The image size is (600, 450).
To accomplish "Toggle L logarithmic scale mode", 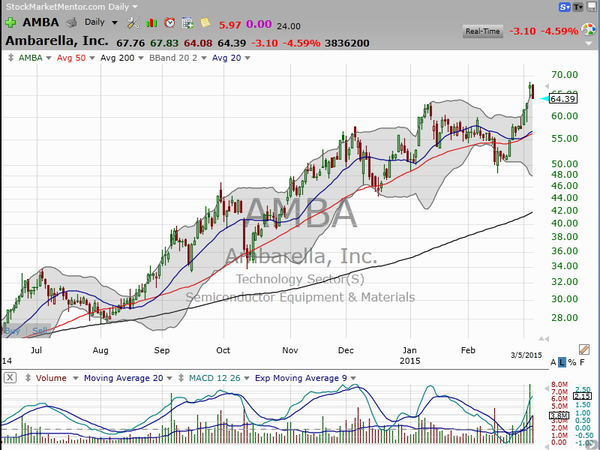I will tap(562, 362).
